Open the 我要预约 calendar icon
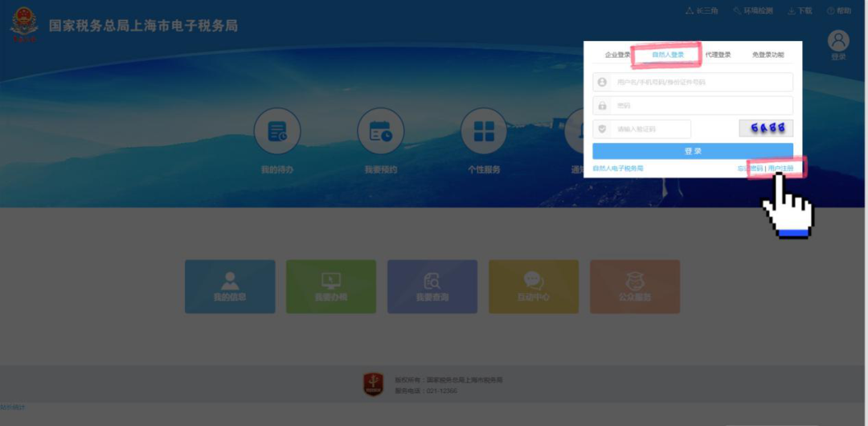Screen dimensions: 868x426 click(381, 131)
